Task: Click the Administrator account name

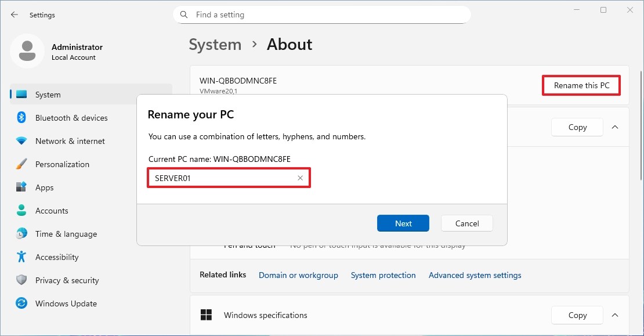Action: click(77, 47)
